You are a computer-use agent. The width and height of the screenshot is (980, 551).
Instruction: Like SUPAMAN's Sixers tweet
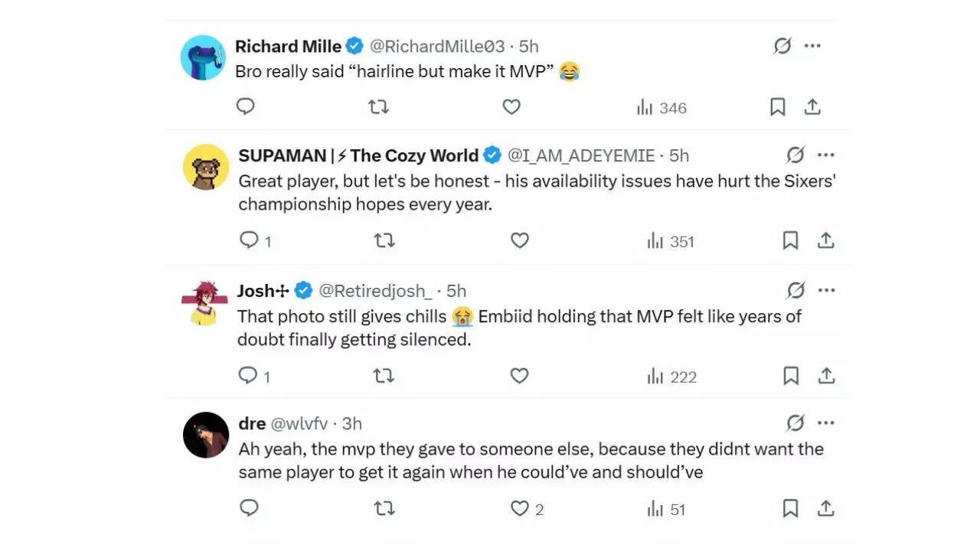click(x=520, y=241)
